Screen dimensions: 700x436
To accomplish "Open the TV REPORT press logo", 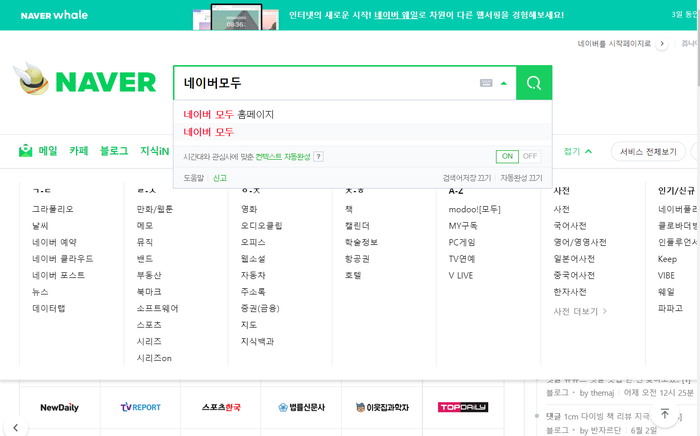I will (140, 407).
